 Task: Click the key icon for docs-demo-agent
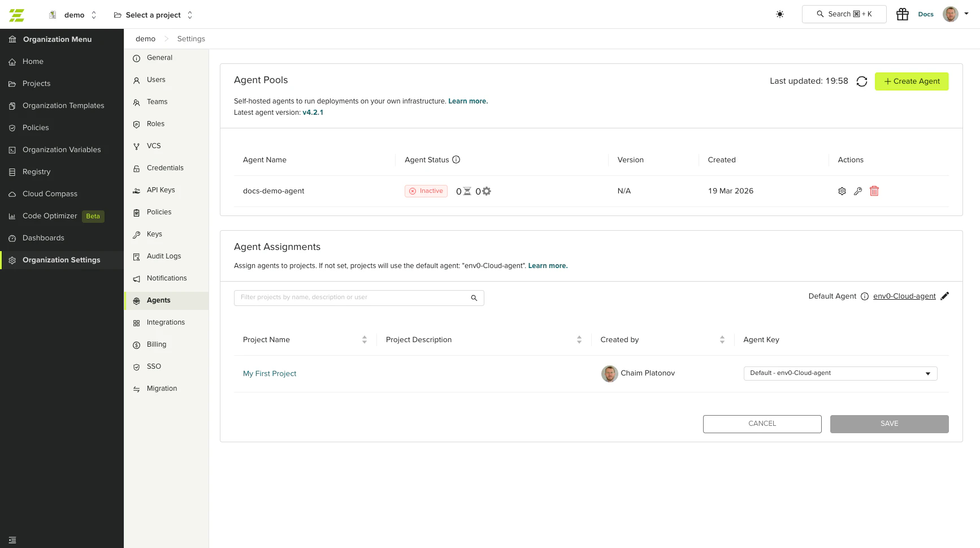tap(858, 191)
